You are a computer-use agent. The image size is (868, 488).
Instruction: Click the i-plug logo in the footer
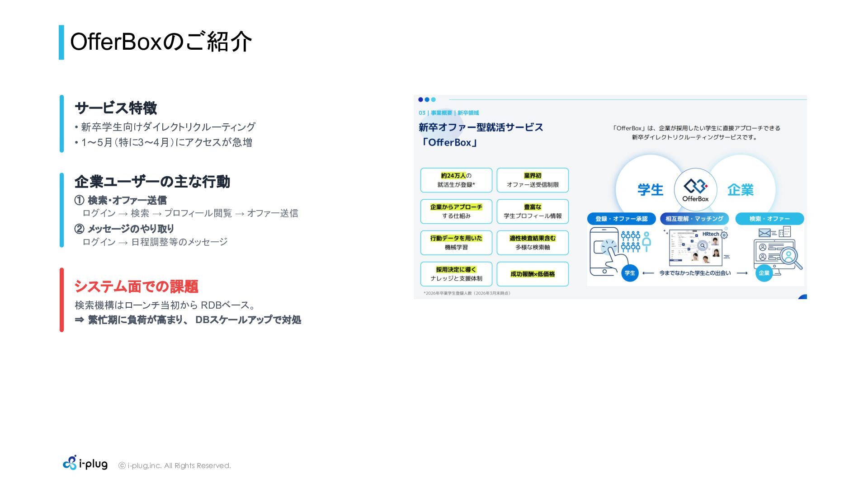pyautogui.click(x=85, y=463)
